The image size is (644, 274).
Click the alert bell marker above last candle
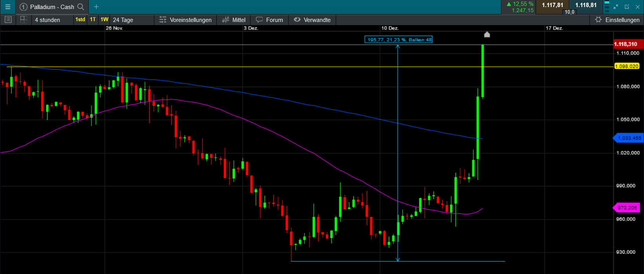[487, 35]
